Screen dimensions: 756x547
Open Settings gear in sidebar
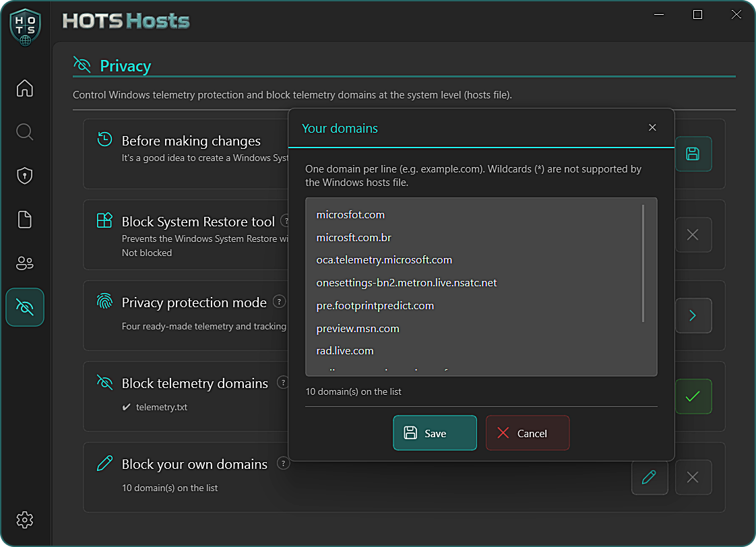tap(24, 519)
